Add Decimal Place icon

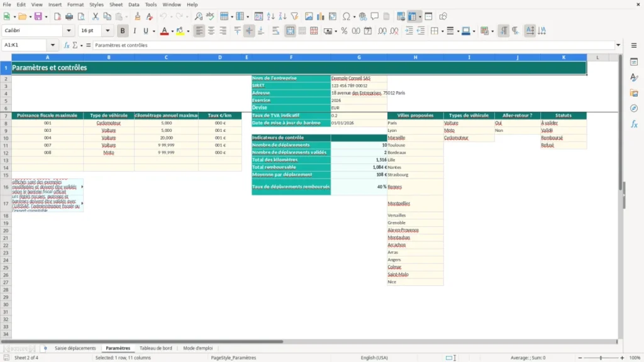coord(382,31)
